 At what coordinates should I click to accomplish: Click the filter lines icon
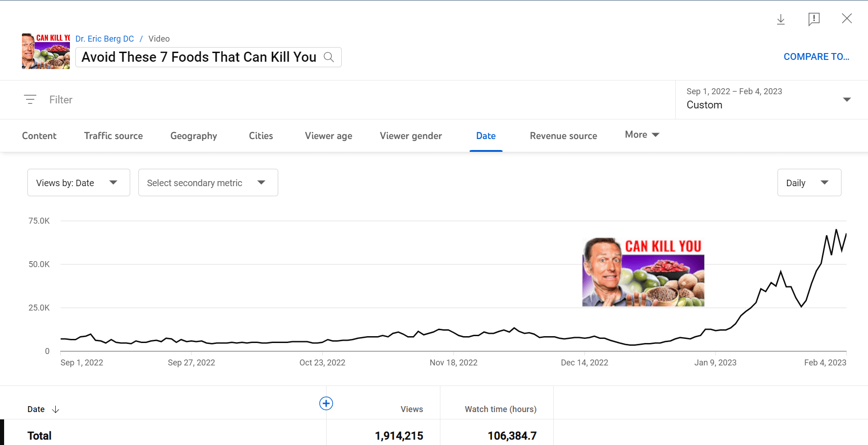point(30,99)
